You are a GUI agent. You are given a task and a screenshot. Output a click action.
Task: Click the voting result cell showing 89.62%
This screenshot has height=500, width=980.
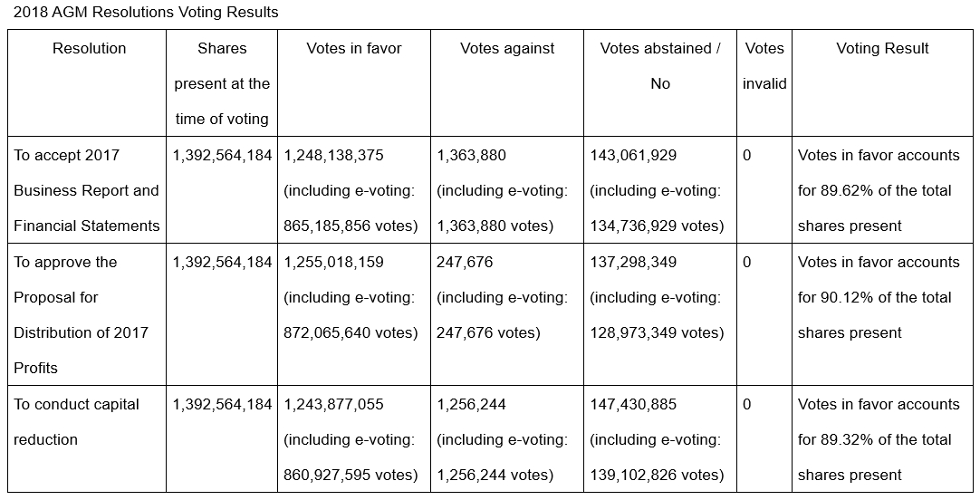878,190
